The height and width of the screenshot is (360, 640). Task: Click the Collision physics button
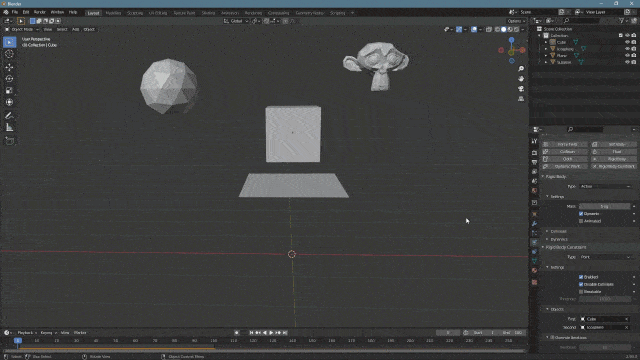pos(565,151)
